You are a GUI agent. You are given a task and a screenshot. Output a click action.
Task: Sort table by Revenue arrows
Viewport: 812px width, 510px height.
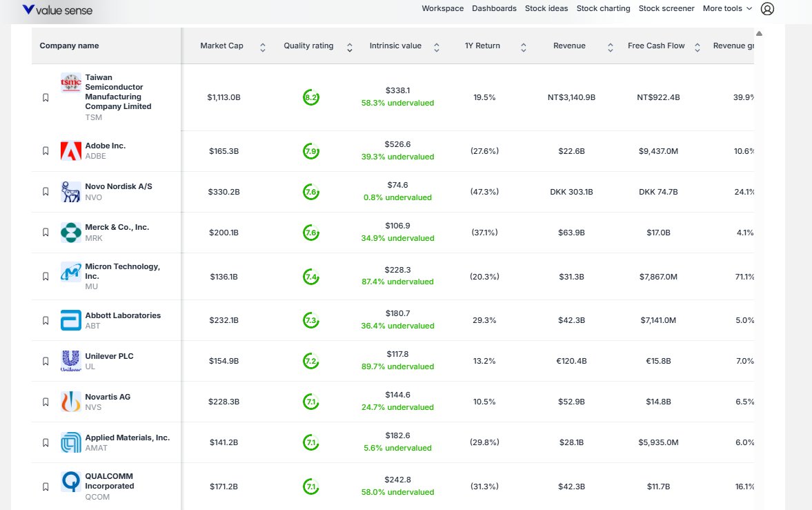[611, 48]
